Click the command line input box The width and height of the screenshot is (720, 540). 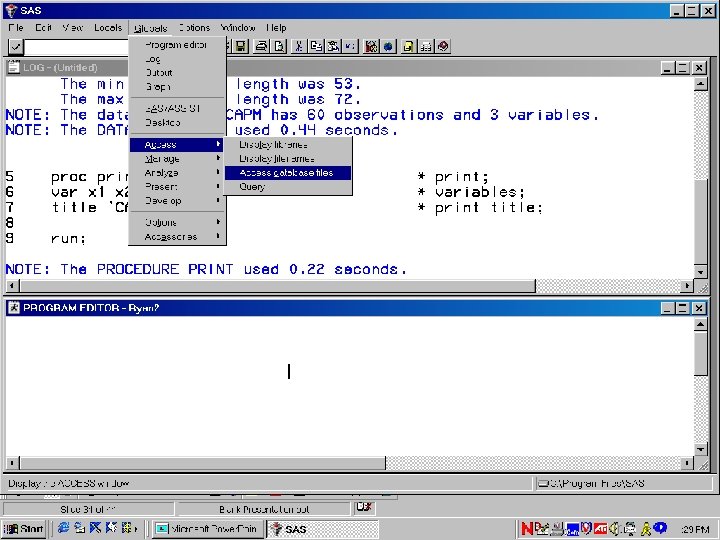76,47
